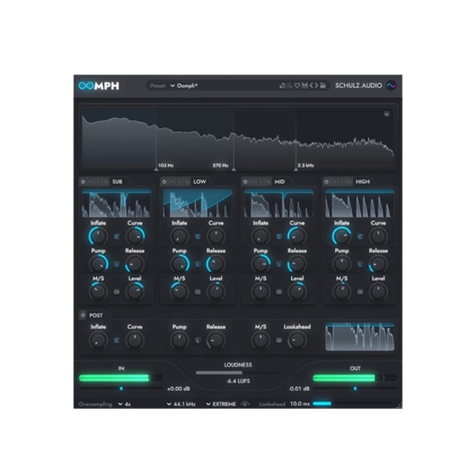The height and width of the screenshot is (476, 476).
Task: Click the POST waveform display thumbnail
Action: pyautogui.click(x=359, y=337)
